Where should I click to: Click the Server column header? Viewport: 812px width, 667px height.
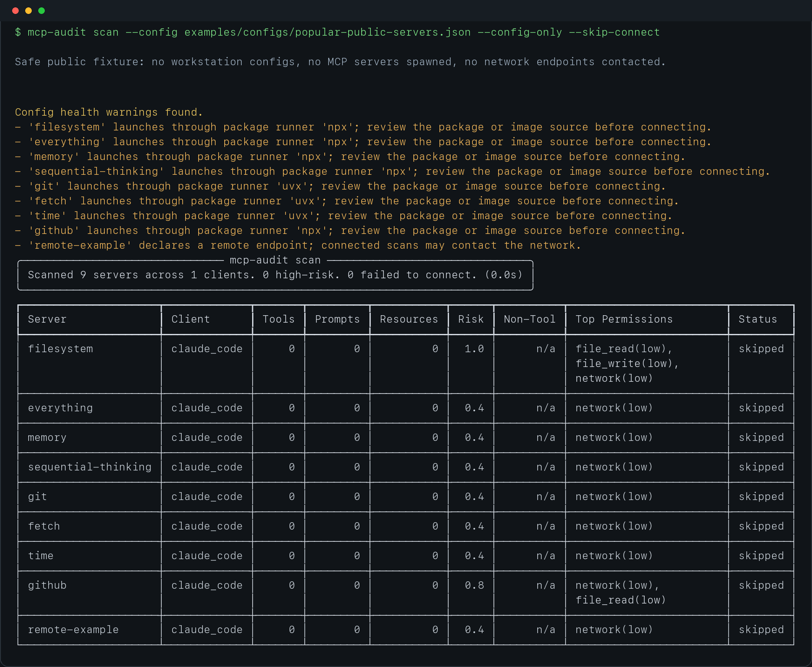(47, 319)
